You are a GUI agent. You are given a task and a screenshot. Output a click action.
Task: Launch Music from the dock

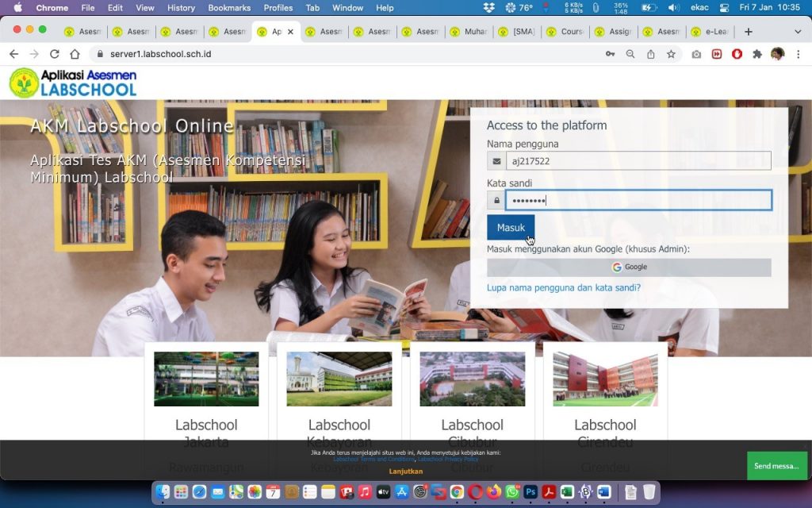click(x=365, y=492)
